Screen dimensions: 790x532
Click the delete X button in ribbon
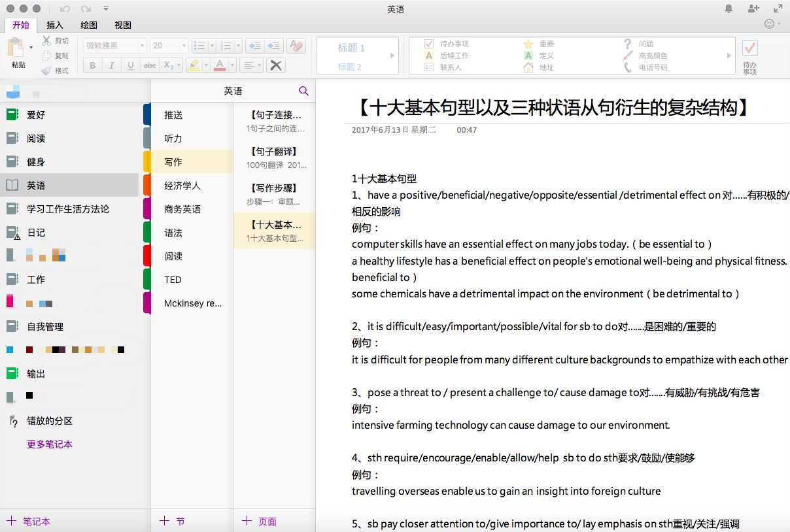(x=276, y=65)
